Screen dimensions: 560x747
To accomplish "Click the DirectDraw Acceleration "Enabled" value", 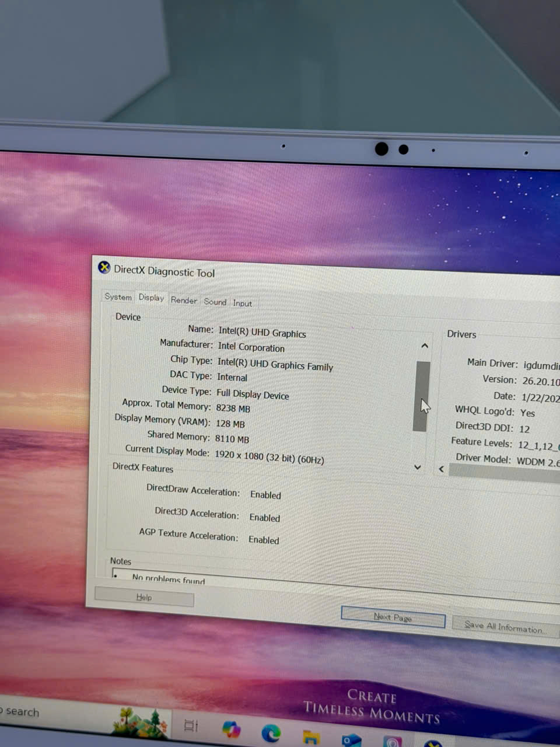I will [265, 494].
